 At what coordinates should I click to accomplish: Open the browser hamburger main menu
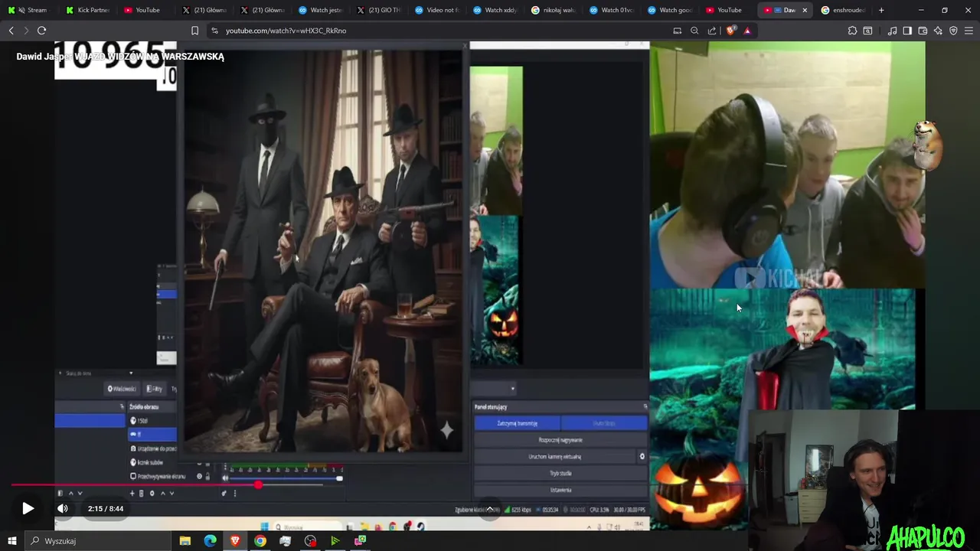969,31
